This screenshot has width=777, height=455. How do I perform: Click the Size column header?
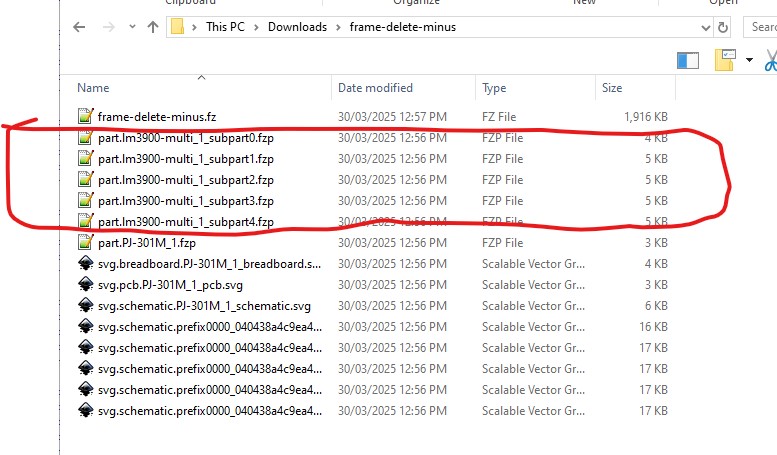[612, 88]
